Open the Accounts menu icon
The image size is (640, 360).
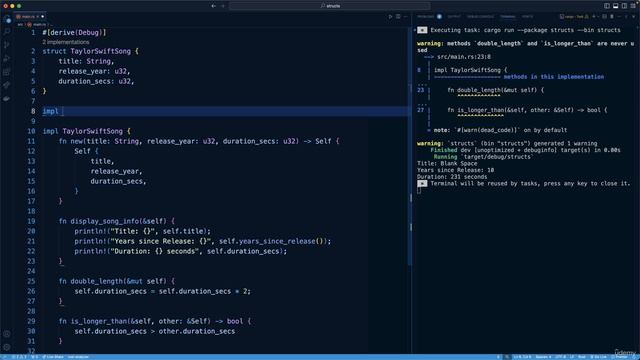click(7, 334)
